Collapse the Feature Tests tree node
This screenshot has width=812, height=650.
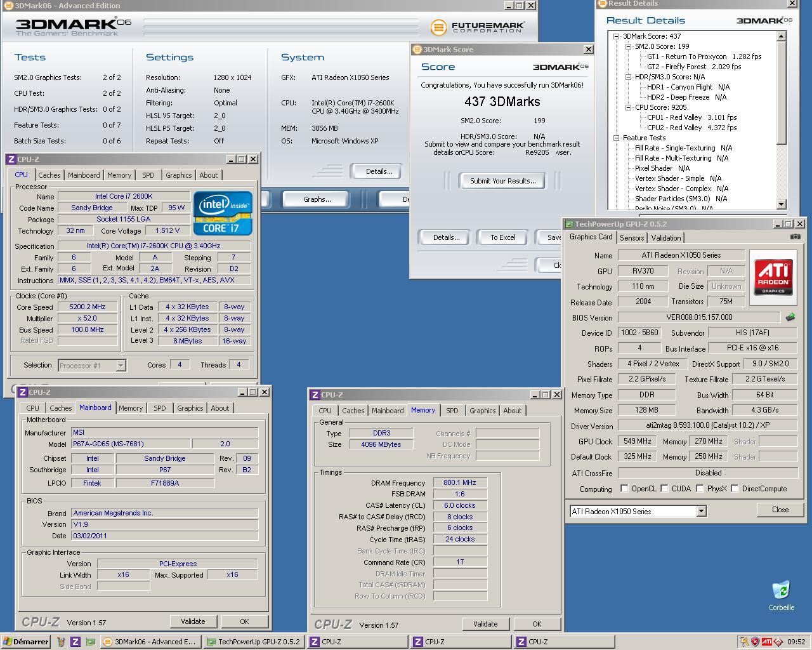tap(616, 138)
